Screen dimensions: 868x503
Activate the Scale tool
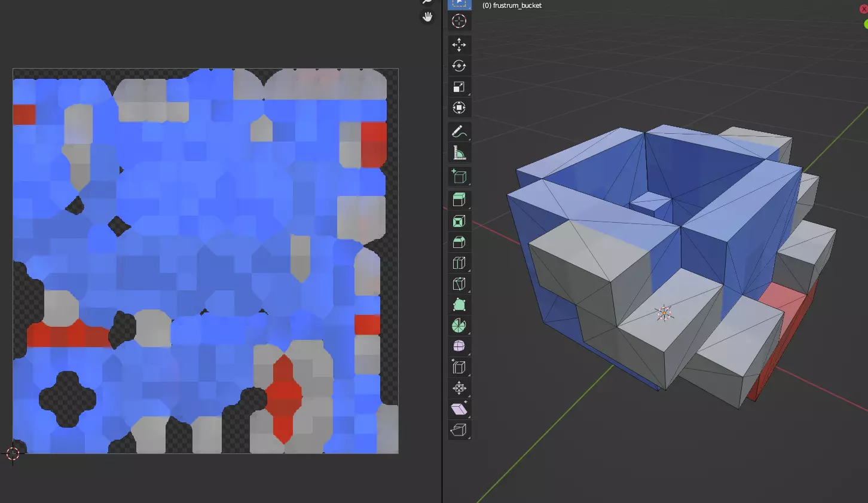(459, 87)
